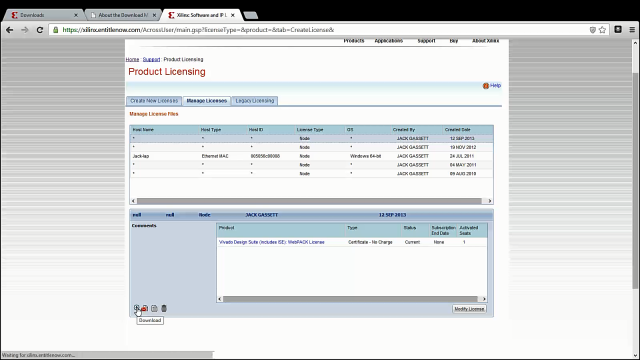The width and height of the screenshot is (640, 360).
Task: Click the browser forward arrow
Action: 25,30
